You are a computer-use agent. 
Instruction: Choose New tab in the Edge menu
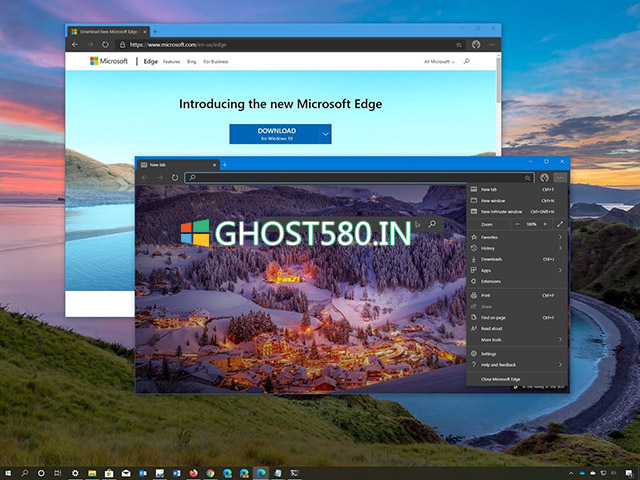click(517, 189)
